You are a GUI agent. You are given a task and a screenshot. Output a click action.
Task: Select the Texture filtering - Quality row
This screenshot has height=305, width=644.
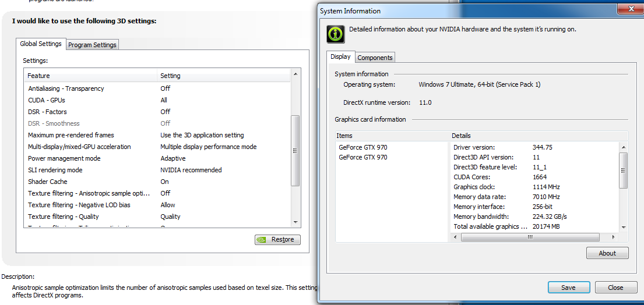[157, 217]
